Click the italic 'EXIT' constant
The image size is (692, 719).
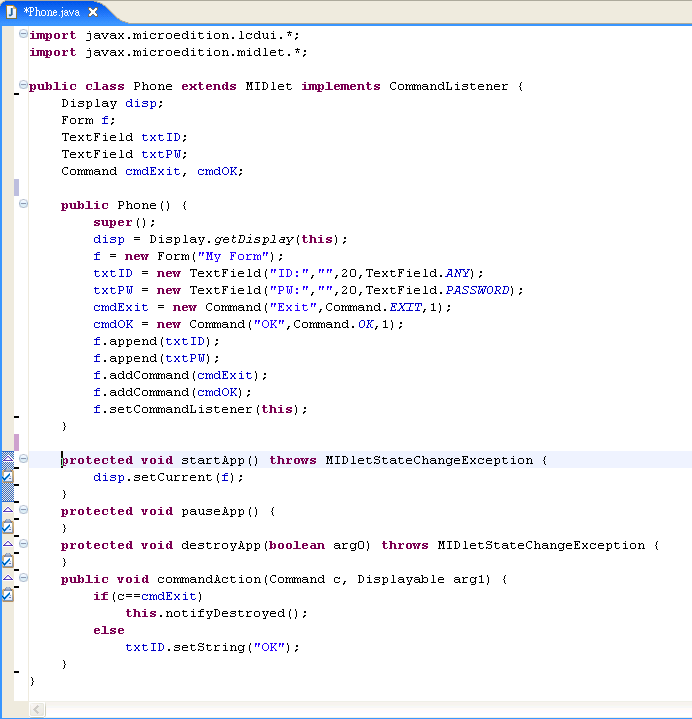click(x=405, y=307)
